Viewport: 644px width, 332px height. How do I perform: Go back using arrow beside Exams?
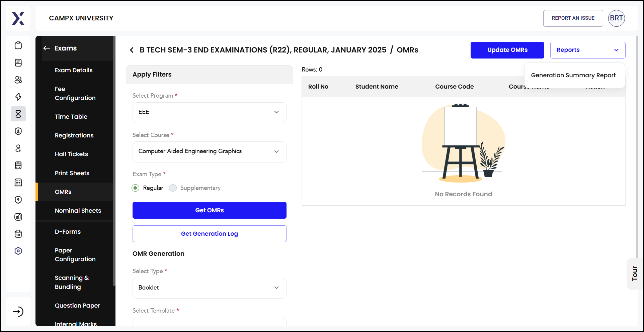point(47,48)
